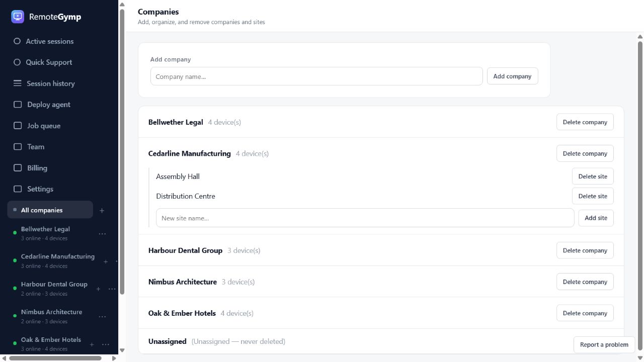Image resolution: width=644 pixels, height=362 pixels.
Task: Delete the Distribution Centre site
Action: point(593,196)
